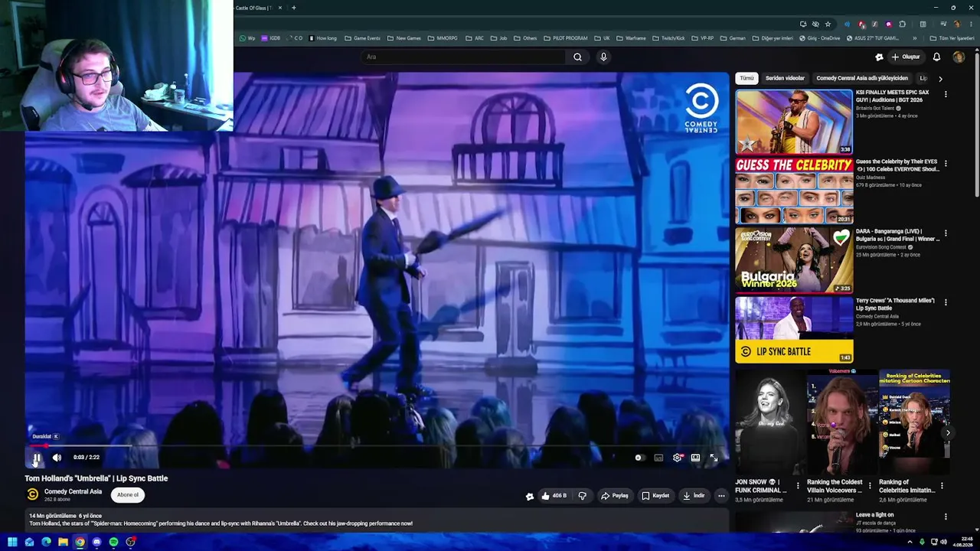Open a new browser tab

pyautogui.click(x=294, y=8)
